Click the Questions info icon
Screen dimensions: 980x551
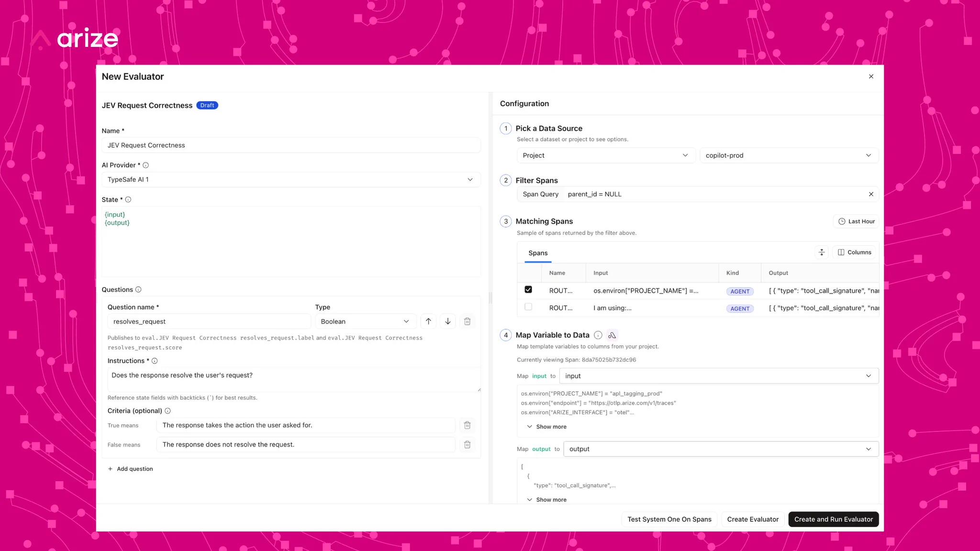[x=138, y=289]
